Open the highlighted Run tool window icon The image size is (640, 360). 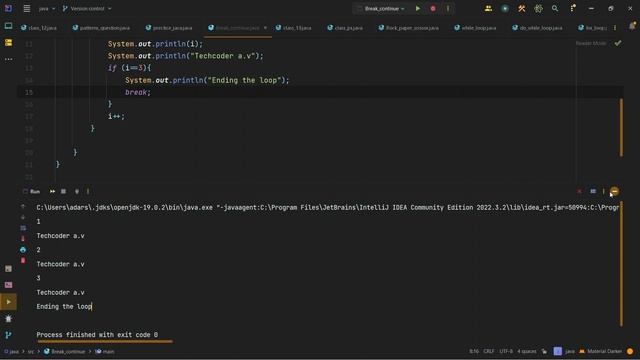[x=8, y=302]
